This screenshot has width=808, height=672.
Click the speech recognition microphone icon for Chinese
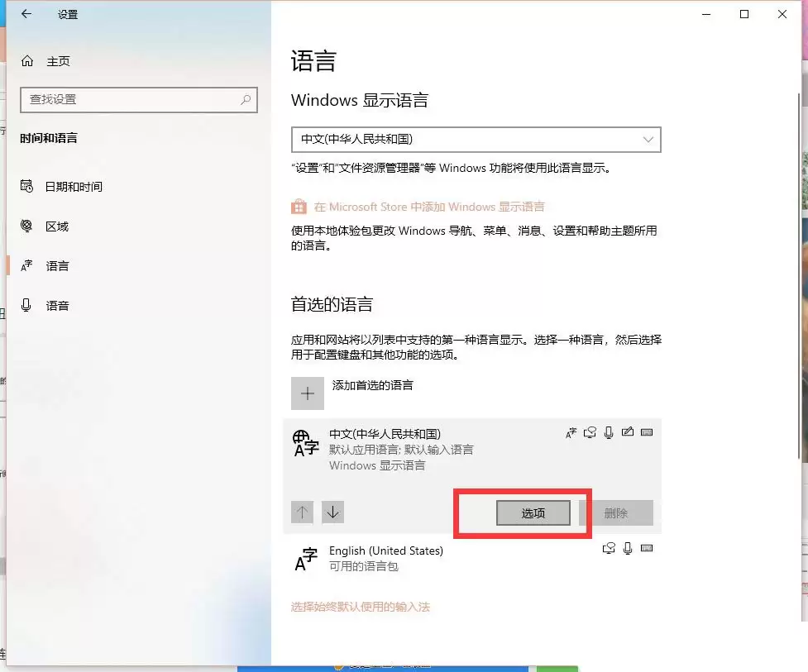point(609,432)
